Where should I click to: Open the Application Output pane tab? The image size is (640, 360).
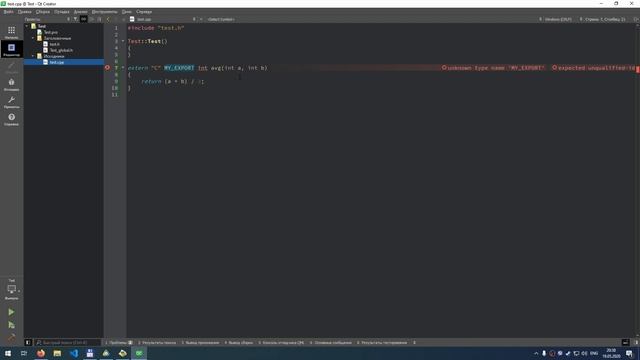pos(200,342)
